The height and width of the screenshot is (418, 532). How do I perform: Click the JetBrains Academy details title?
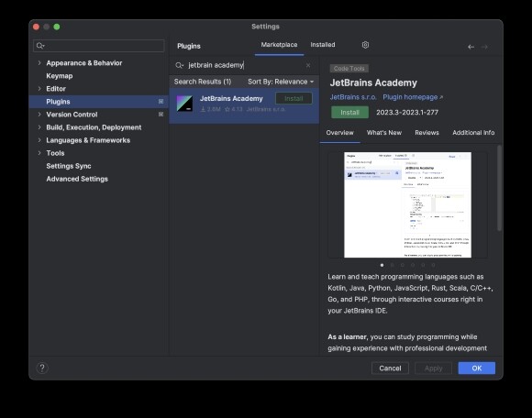(373, 82)
